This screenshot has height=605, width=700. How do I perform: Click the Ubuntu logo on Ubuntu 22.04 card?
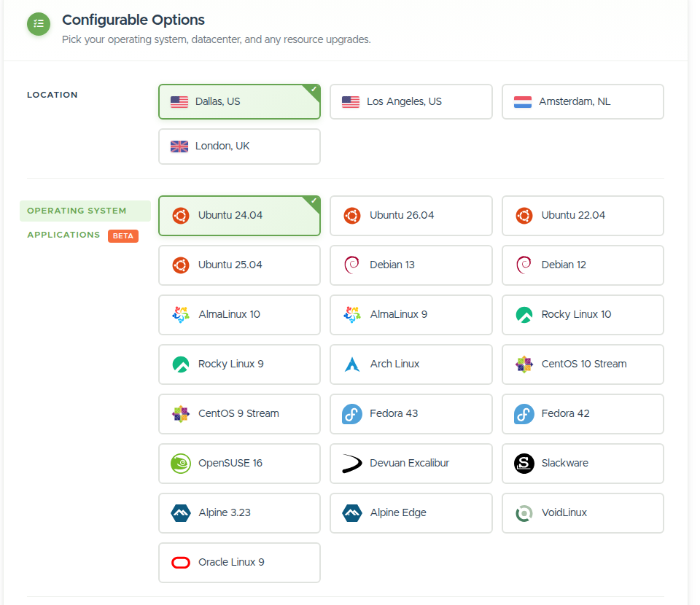[x=524, y=216]
